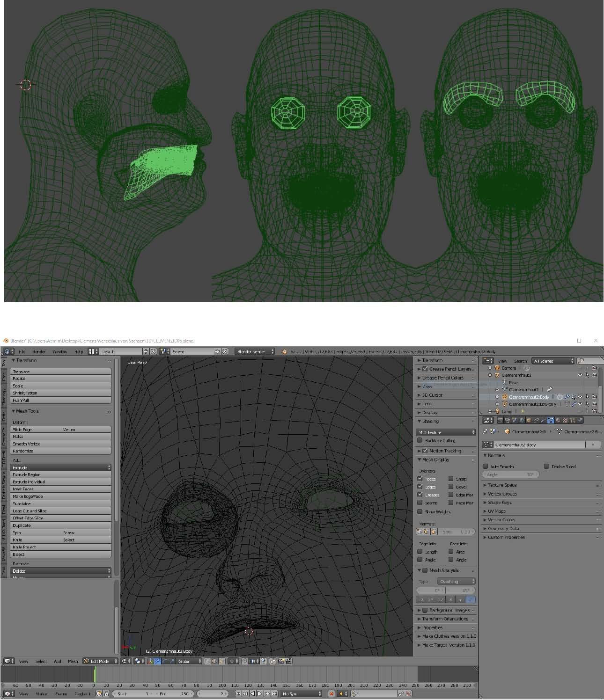This screenshot has width=604, height=700.
Task: Open the World properties tab
Action: point(522,420)
